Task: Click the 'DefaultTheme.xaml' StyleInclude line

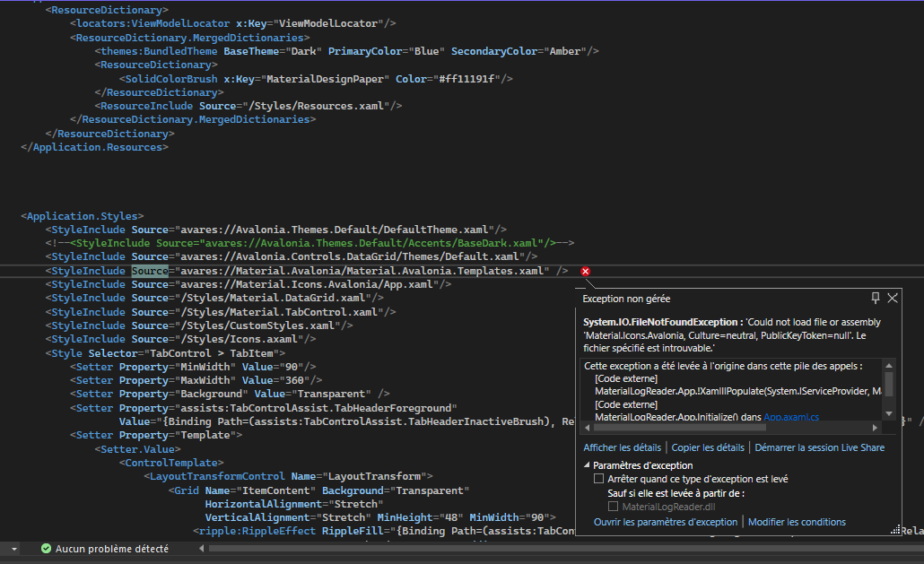Action: [x=275, y=230]
